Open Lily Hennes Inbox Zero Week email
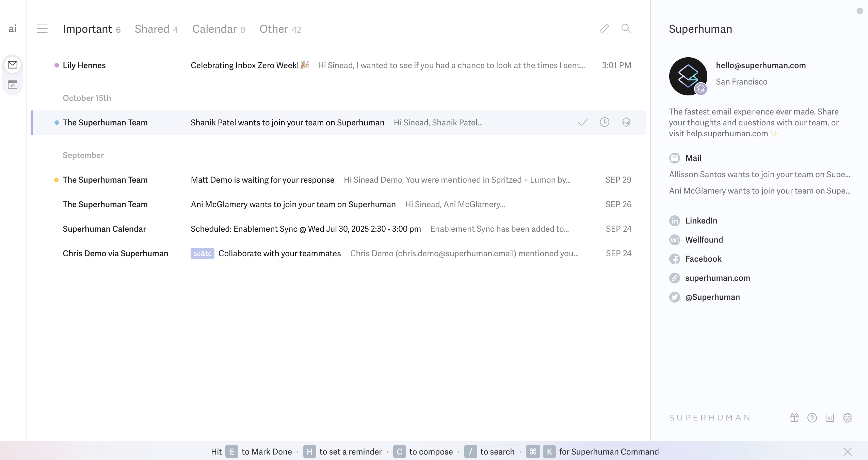 click(250, 65)
